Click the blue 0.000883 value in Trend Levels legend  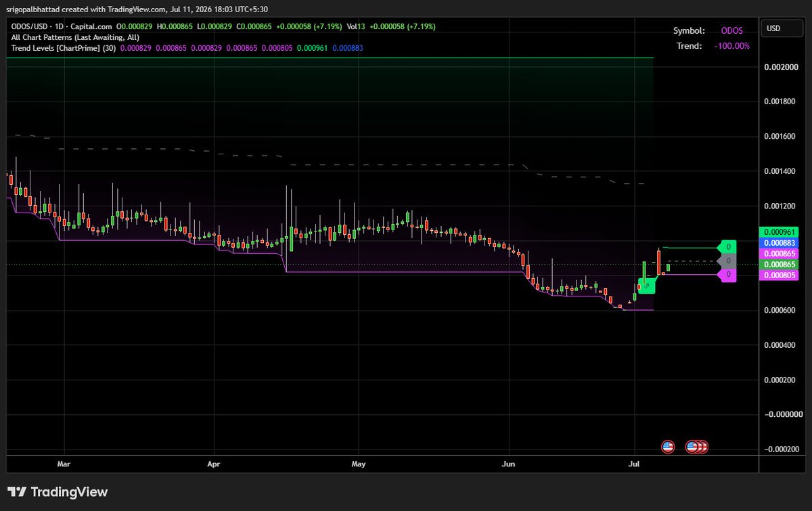coord(349,48)
